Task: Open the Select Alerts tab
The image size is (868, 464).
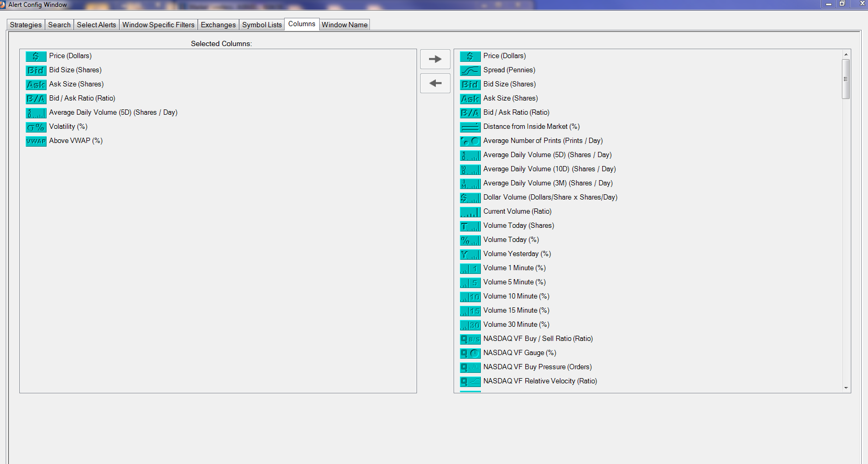Action: click(96, 25)
